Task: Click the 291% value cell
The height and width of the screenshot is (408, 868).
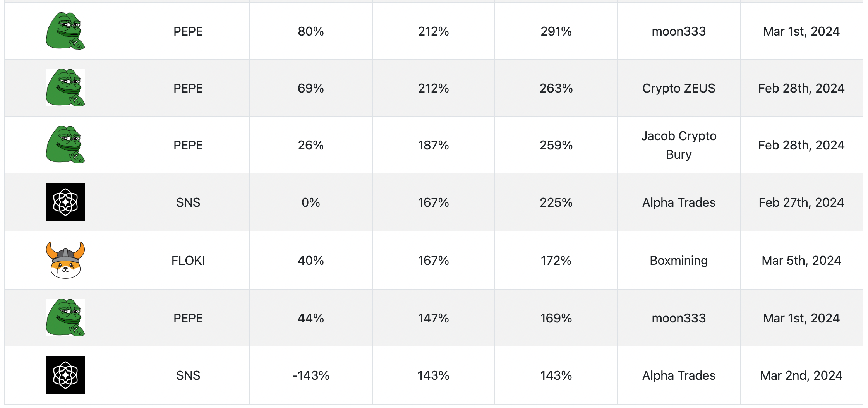Action: click(x=556, y=31)
